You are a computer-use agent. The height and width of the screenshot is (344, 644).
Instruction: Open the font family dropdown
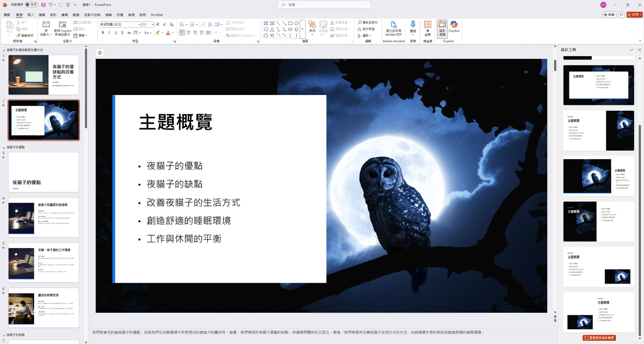(x=139, y=24)
